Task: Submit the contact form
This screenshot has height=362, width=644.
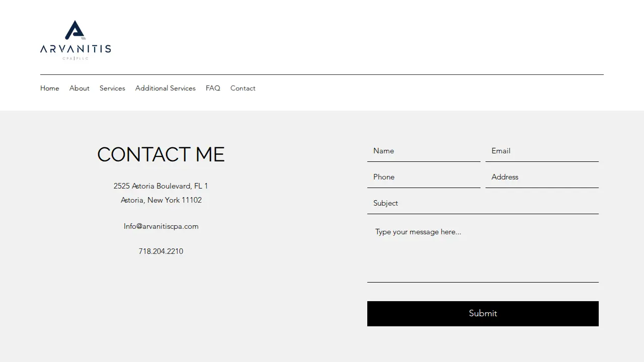Action: 483,314
